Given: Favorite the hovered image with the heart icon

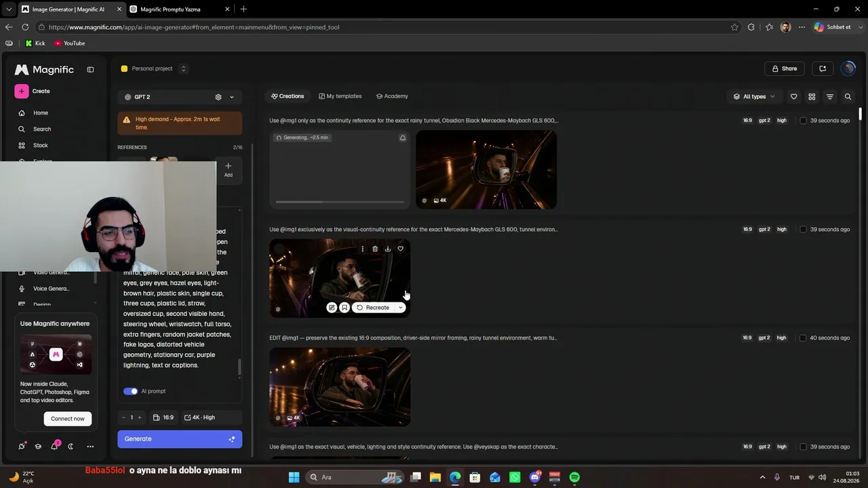Looking at the screenshot, I should tap(400, 249).
